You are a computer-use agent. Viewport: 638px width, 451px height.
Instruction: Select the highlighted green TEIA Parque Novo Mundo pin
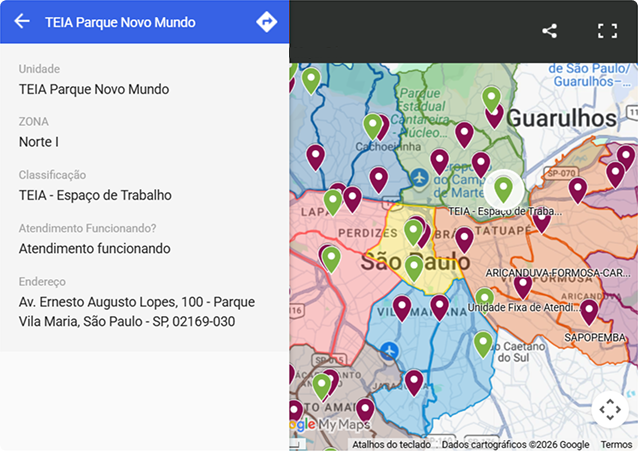pos(503,190)
